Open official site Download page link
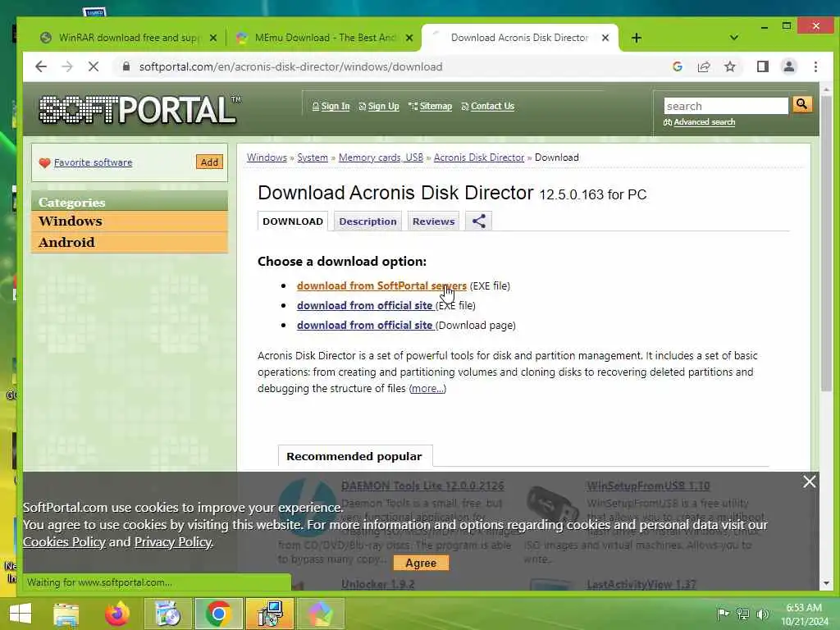 click(x=365, y=325)
